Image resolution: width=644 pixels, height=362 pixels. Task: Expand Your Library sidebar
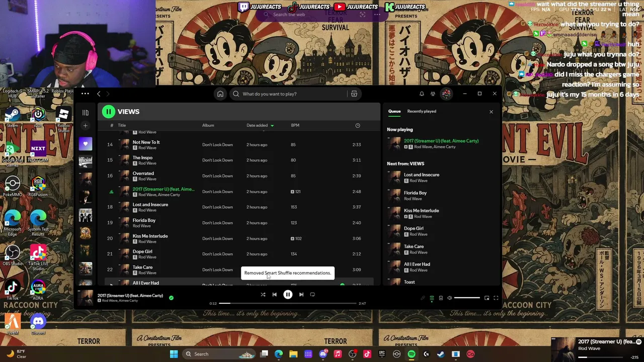click(86, 113)
